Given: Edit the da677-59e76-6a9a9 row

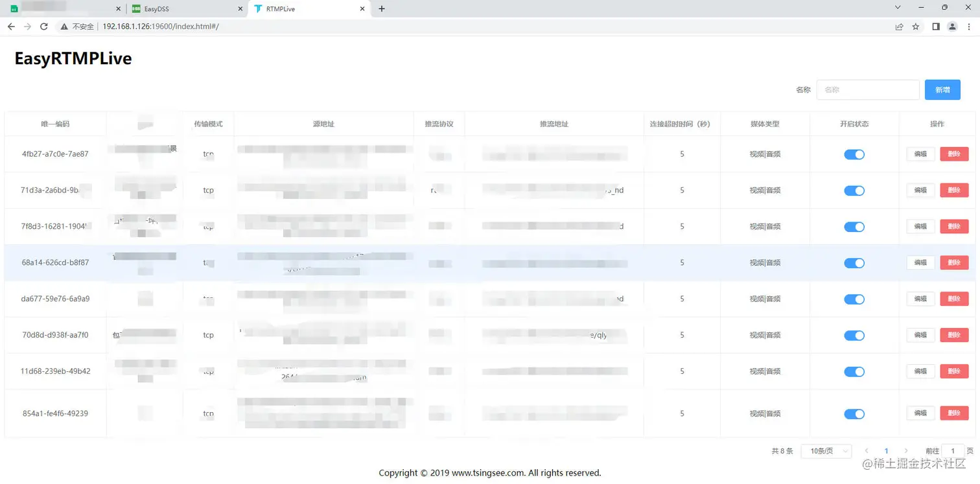Looking at the screenshot, I should tap(920, 299).
